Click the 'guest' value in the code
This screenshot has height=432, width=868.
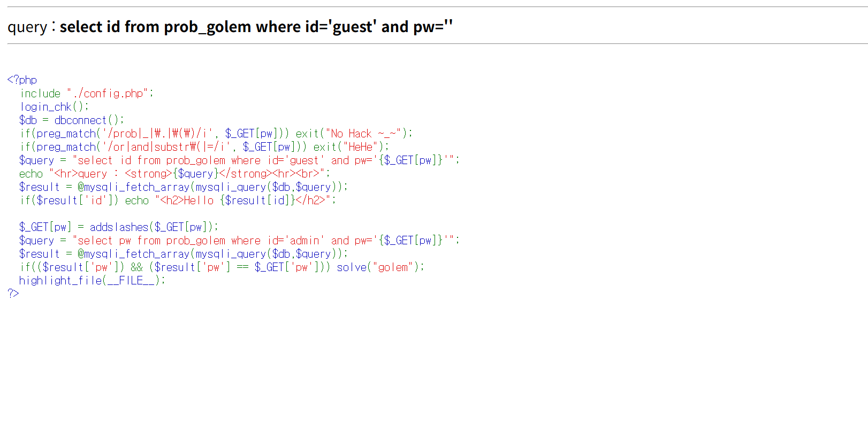[304, 160]
